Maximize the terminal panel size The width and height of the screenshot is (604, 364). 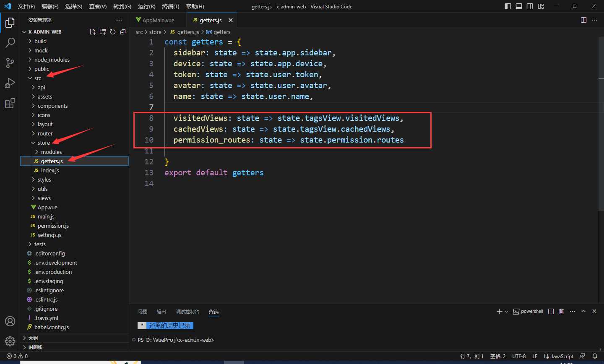coord(583,311)
